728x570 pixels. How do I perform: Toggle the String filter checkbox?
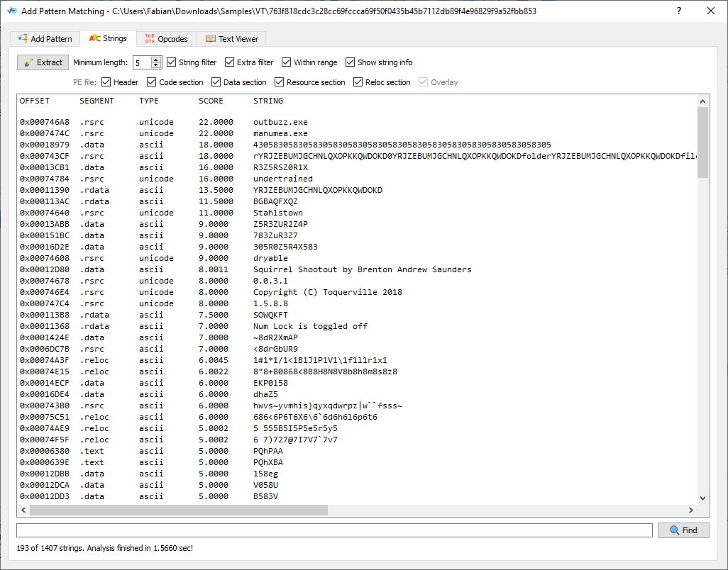click(x=172, y=62)
